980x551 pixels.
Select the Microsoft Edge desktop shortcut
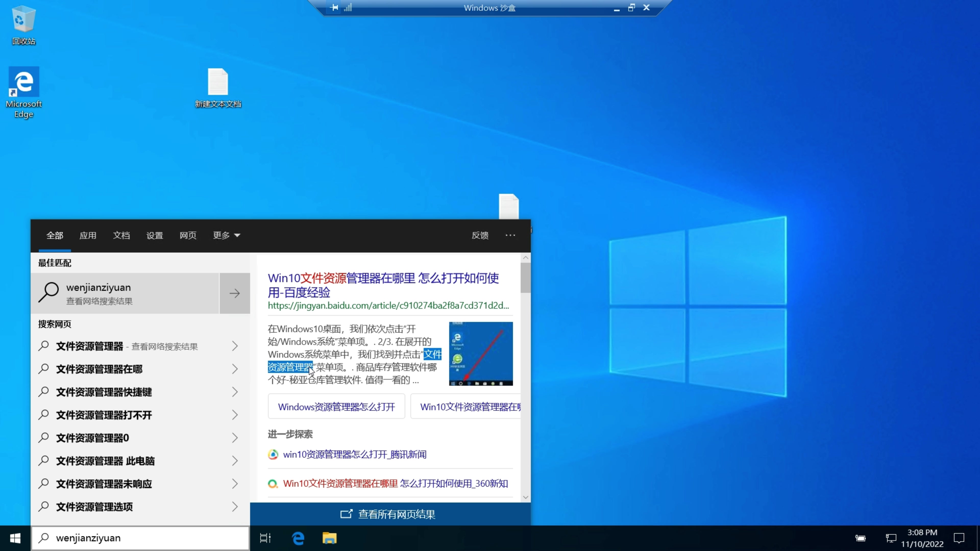[23, 93]
